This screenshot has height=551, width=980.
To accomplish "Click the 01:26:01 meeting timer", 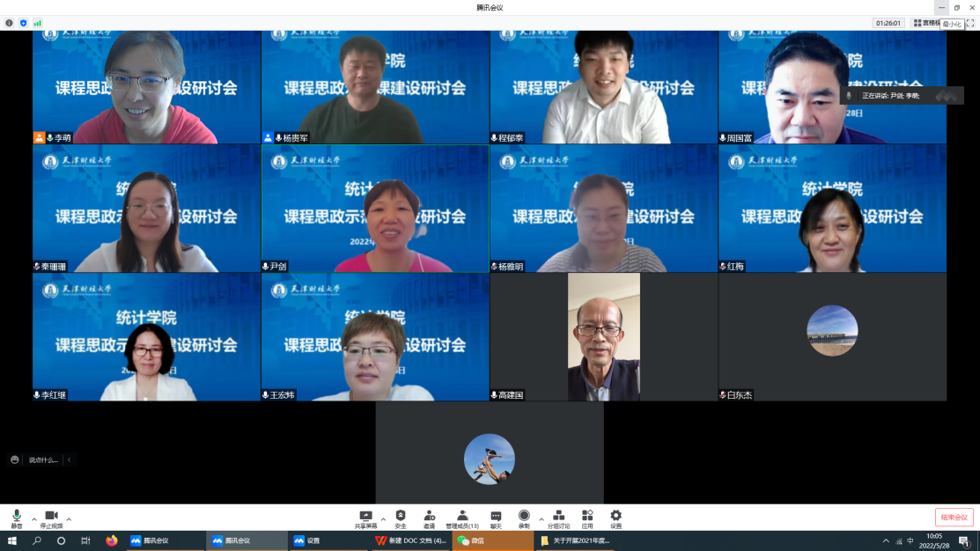I will pos(888,23).
